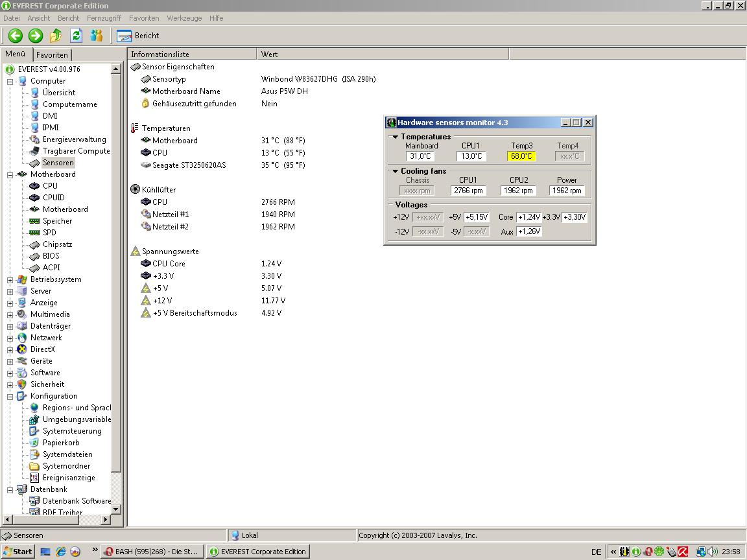This screenshot has width=747, height=560.
Task: Switch to the Menü tab
Action: click(16, 54)
